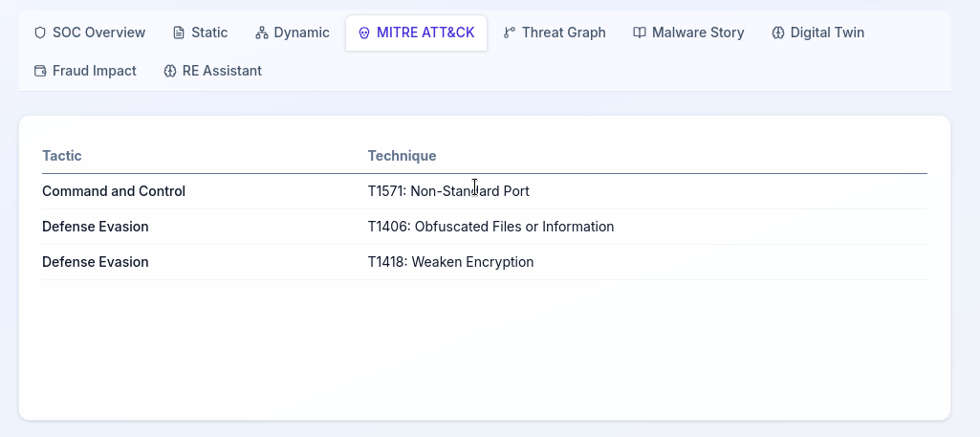
Task: Click the wallet icon beside Fraud Impact
Action: coord(40,71)
